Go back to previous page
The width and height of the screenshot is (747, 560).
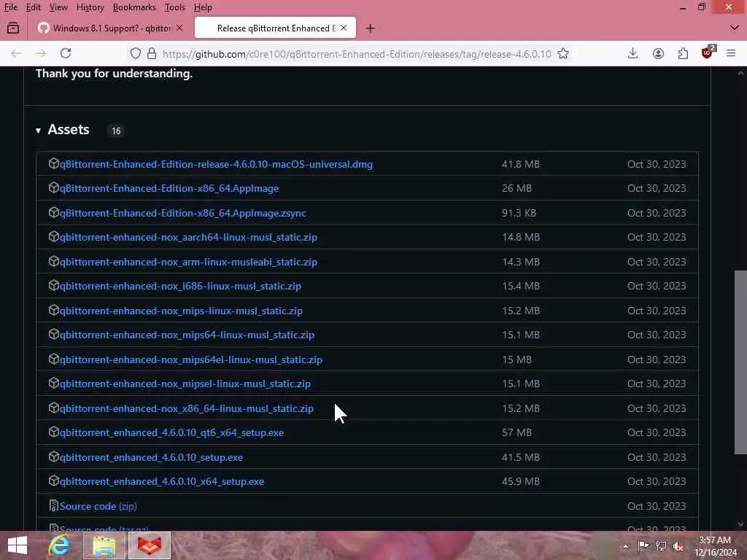coord(16,53)
